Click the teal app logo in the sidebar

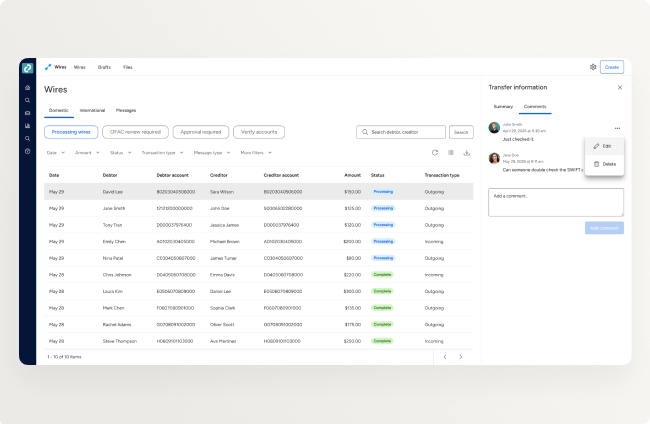coord(27,68)
